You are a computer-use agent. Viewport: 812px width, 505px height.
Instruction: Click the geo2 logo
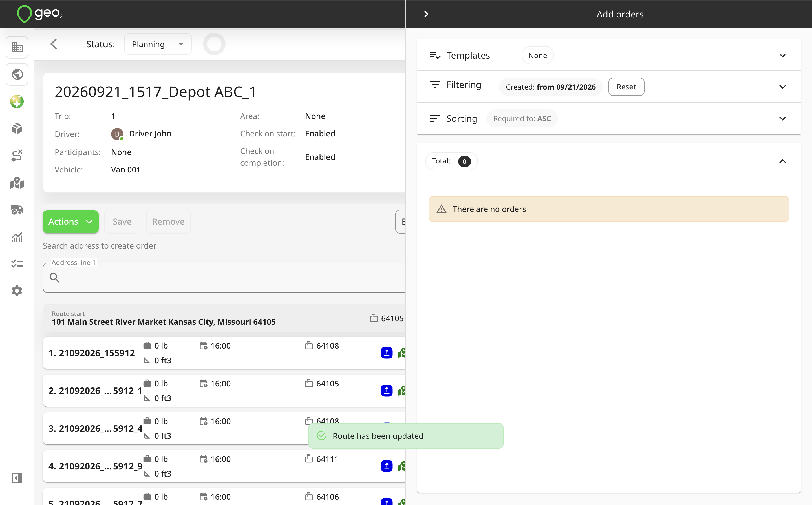click(x=40, y=14)
